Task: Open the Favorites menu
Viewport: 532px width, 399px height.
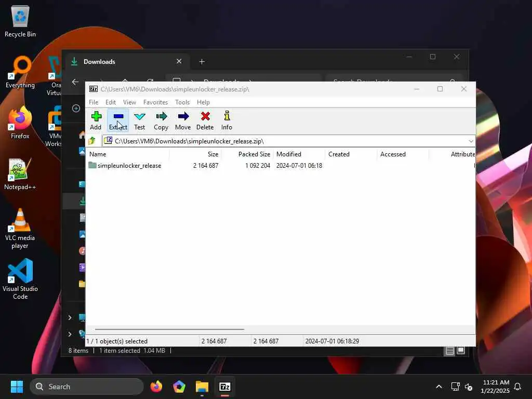Action: 155,102
